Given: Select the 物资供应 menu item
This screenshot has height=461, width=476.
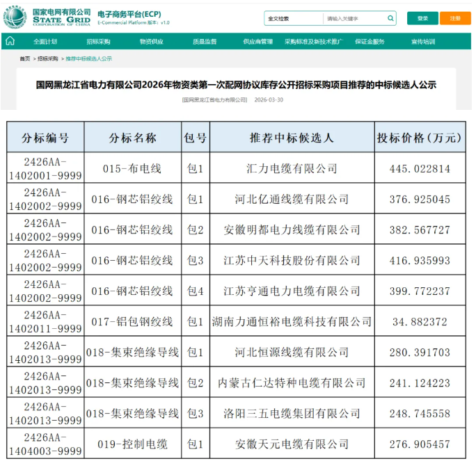Looking at the screenshot, I should [x=151, y=42].
